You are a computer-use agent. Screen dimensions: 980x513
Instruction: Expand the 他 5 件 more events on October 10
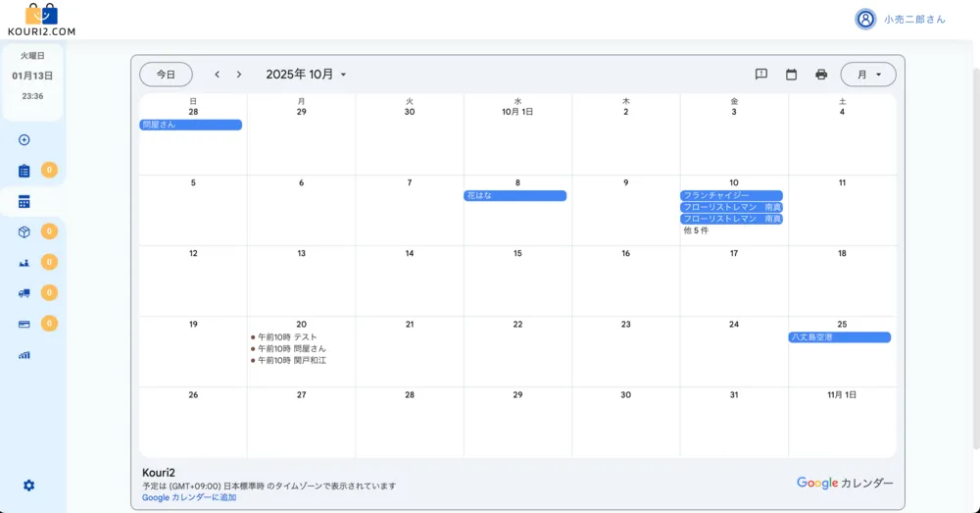pos(696,231)
